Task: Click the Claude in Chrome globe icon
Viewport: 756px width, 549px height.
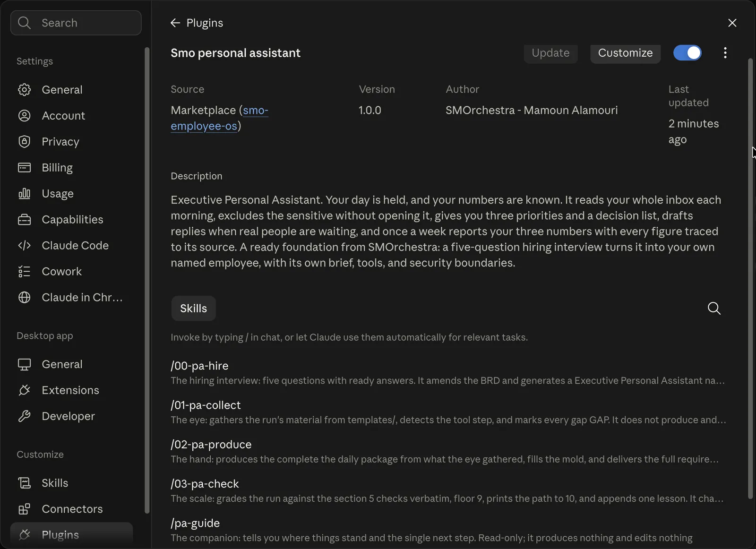Action: [x=24, y=298]
